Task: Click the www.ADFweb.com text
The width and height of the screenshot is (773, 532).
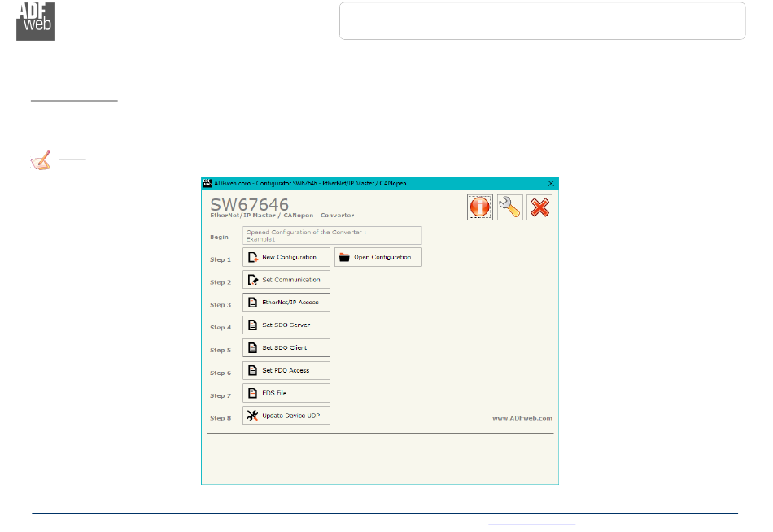Action: (522, 418)
